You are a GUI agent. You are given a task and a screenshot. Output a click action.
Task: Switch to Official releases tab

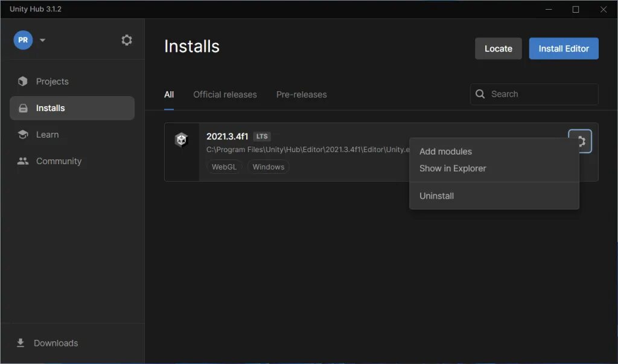225,95
